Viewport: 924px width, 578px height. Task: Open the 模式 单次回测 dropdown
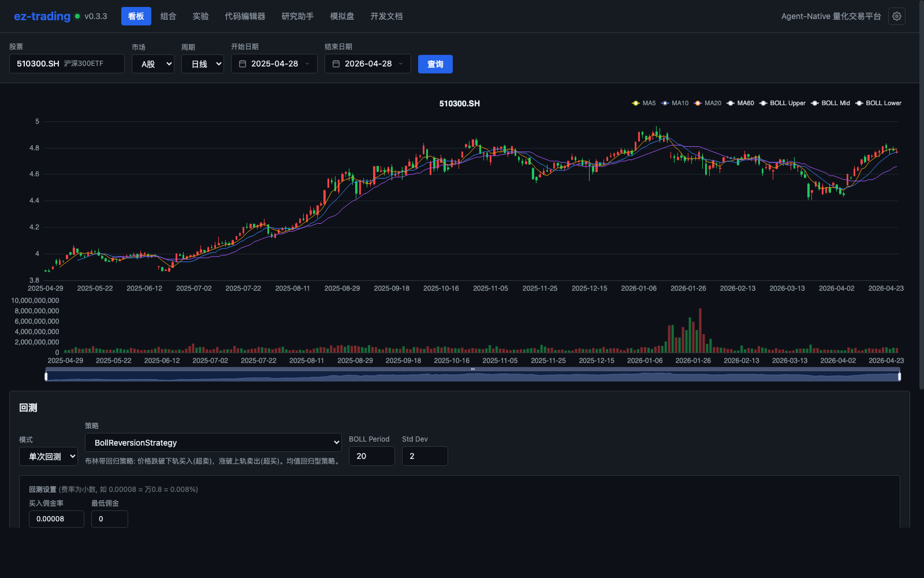coord(49,456)
